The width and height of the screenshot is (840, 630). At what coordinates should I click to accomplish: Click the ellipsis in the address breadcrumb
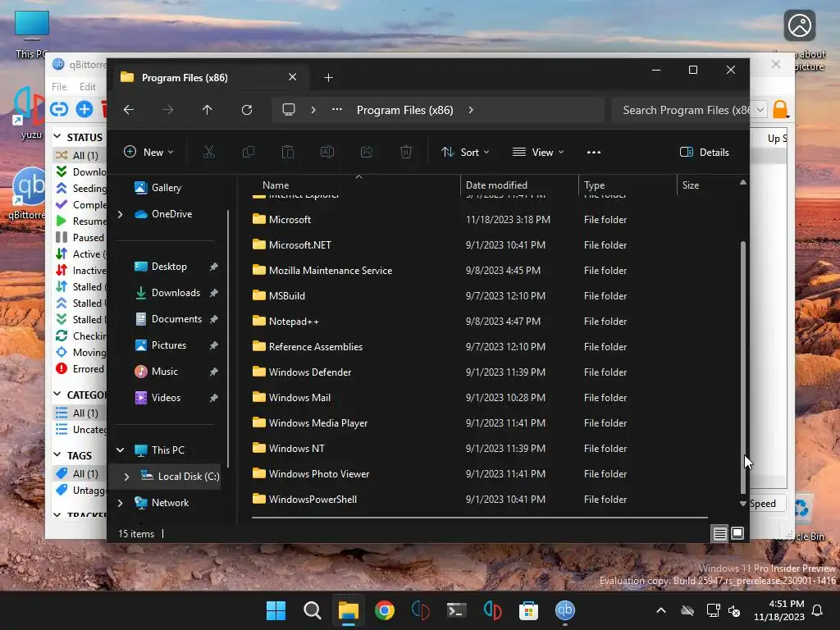point(337,109)
